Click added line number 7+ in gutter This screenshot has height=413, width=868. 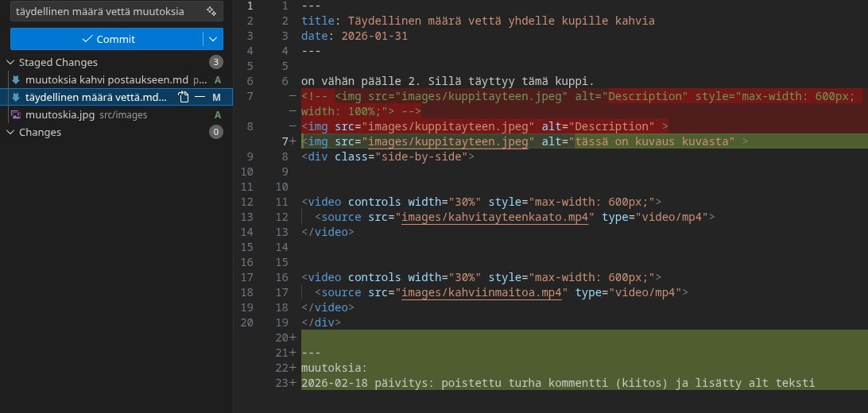pos(289,141)
